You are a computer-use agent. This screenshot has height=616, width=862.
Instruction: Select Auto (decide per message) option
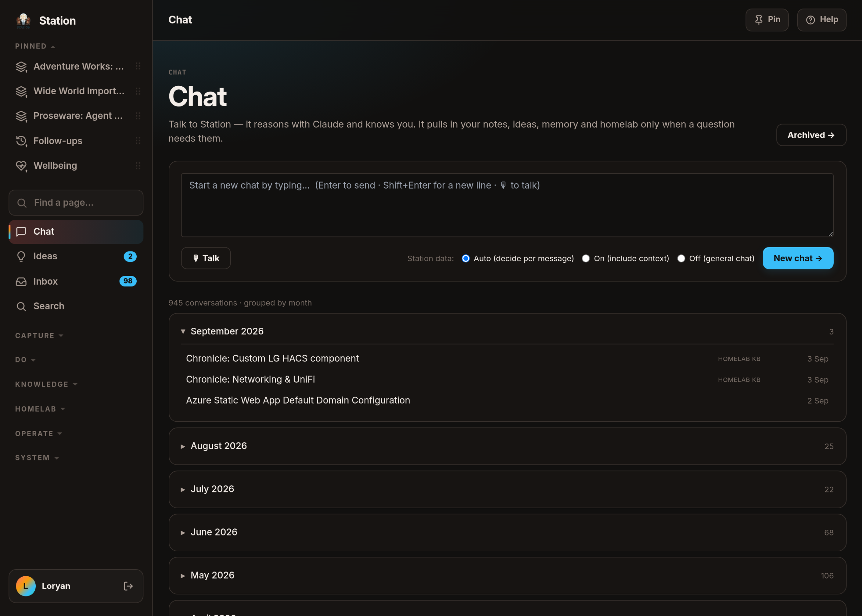click(466, 258)
